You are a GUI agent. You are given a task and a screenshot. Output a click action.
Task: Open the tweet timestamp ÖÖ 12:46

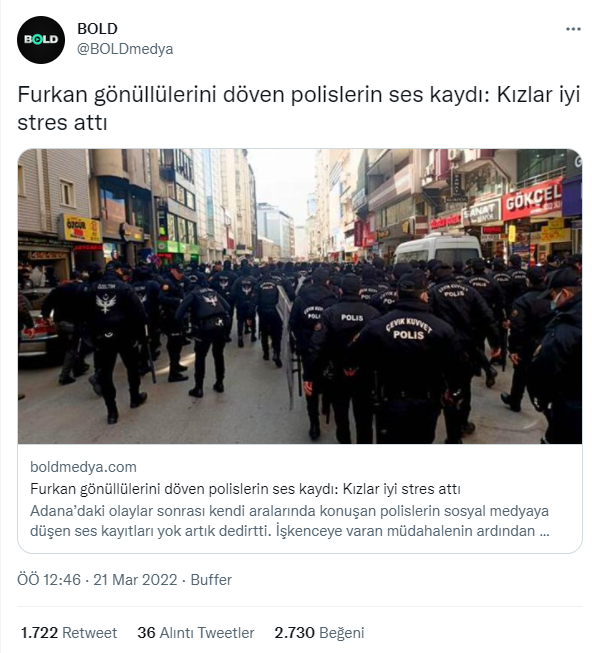tap(49, 580)
